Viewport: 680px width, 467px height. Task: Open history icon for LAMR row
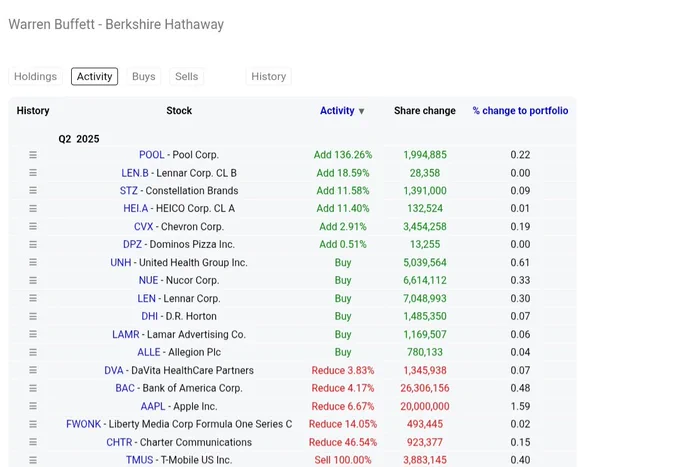coord(33,334)
